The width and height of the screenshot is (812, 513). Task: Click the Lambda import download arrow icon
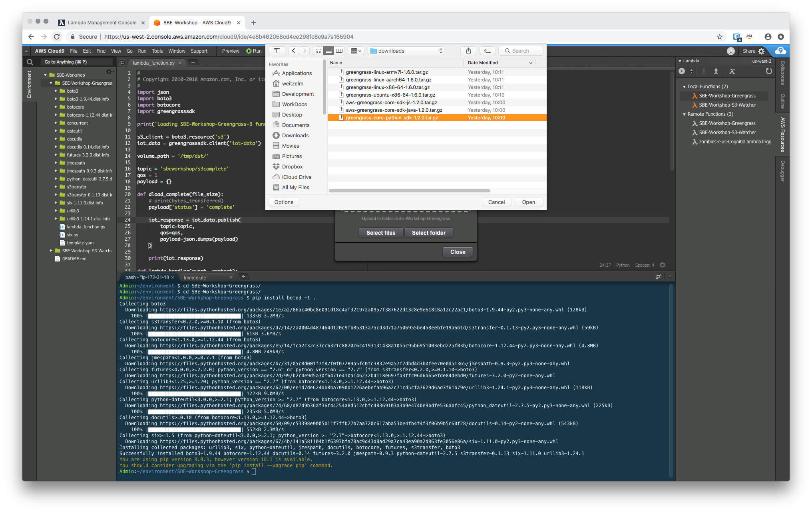pos(704,71)
